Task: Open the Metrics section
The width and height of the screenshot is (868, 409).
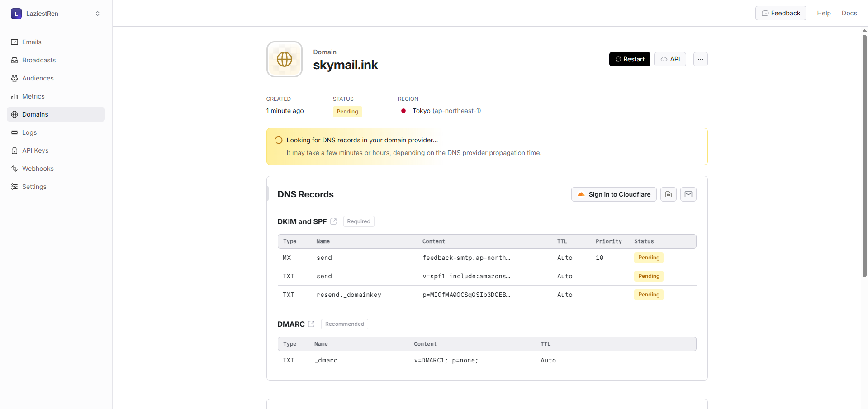Action: [x=33, y=96]
